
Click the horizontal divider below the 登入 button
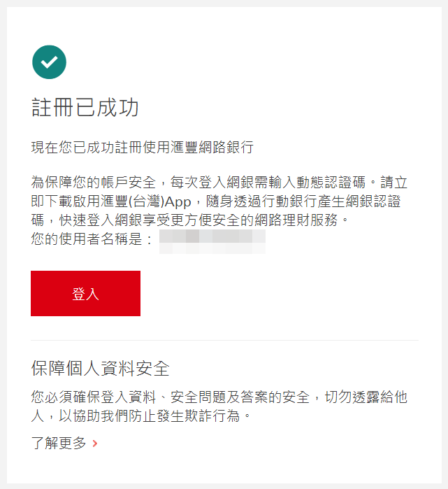click(x=224, y=340)
